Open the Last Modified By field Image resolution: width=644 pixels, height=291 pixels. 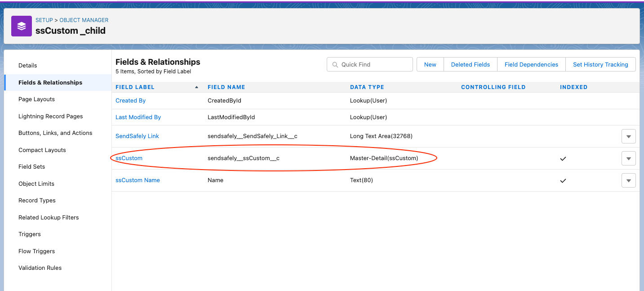138,117
